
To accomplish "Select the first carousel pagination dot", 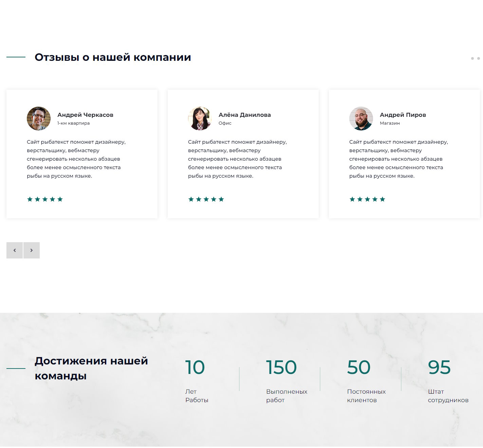I will click(x=472, y=58).
